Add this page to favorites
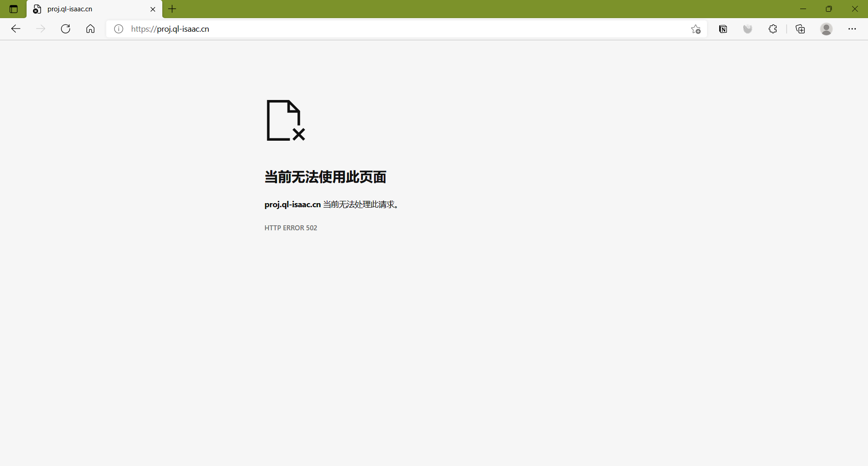This screenshot has height=466, width=868. (x=696, y=29)
